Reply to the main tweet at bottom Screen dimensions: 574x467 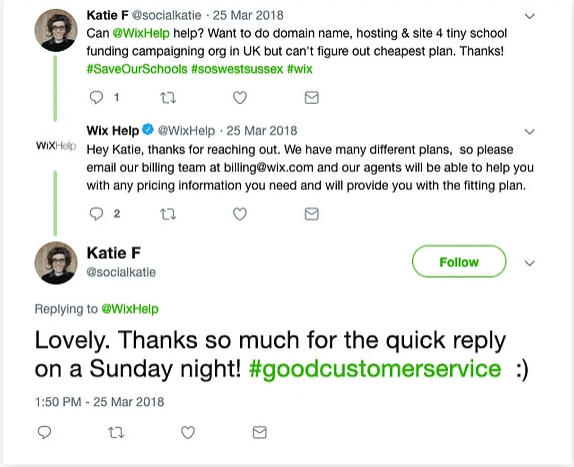(44, 432)
